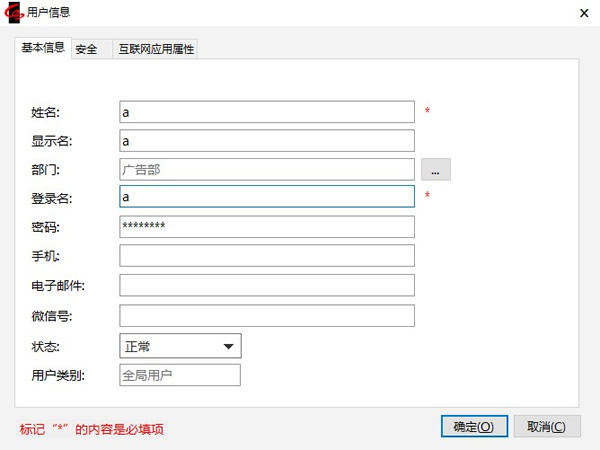Viewport: 600px width, 450px height.
Task: Open the 安全 tab
Action: point(86,49)
